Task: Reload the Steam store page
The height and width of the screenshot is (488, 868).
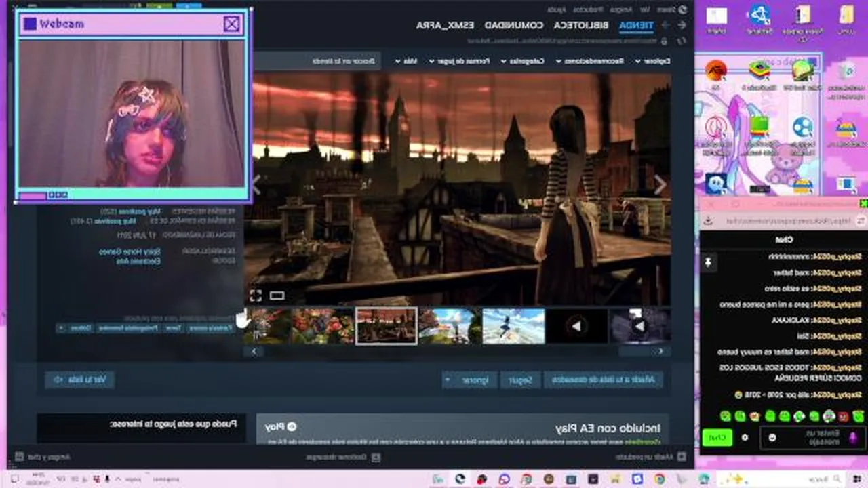Action: pos(682,41)
